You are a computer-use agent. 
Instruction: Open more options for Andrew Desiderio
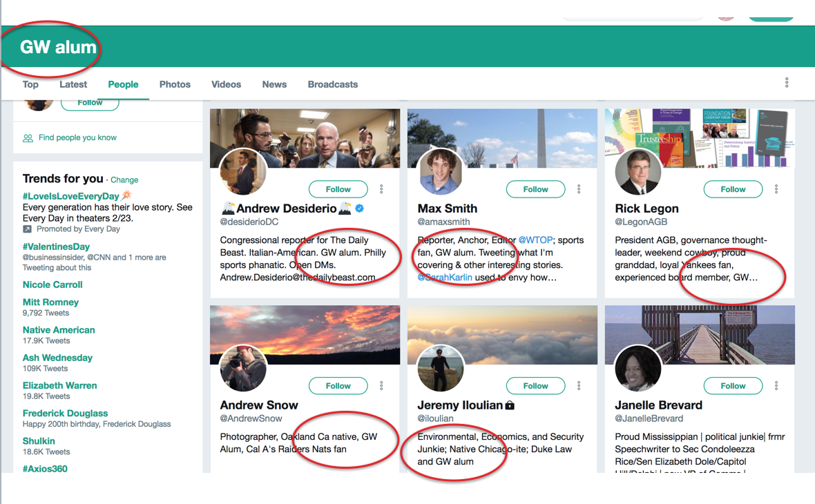(381, 189)
